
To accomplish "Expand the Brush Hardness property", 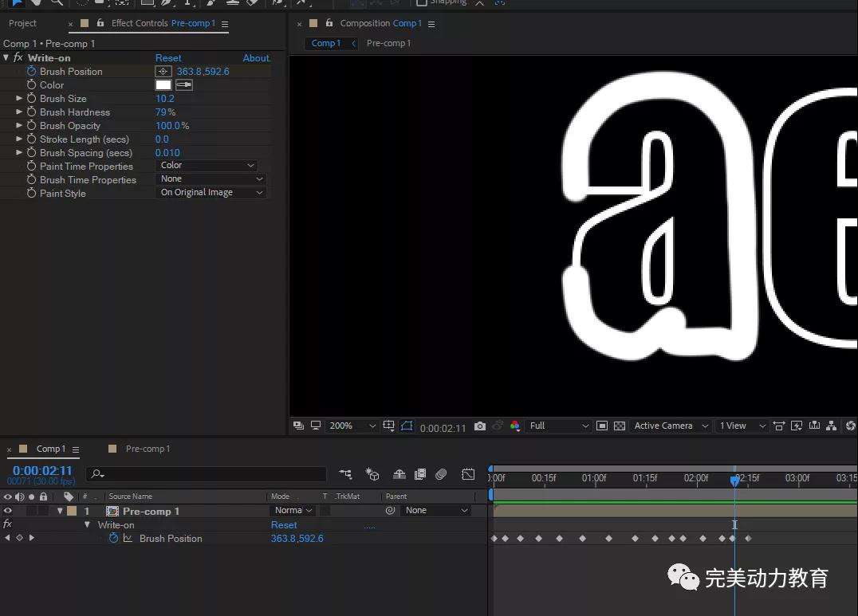I will pyautogui.click(x=19, y=112).
